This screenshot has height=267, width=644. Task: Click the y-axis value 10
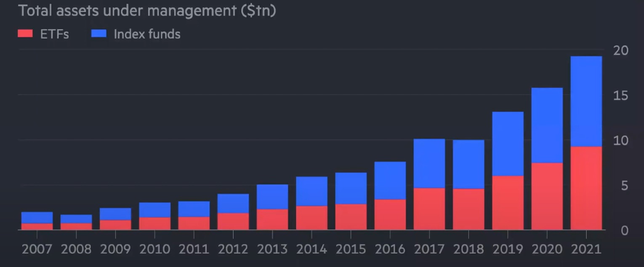pyautogui.click(x=621, y=140)
